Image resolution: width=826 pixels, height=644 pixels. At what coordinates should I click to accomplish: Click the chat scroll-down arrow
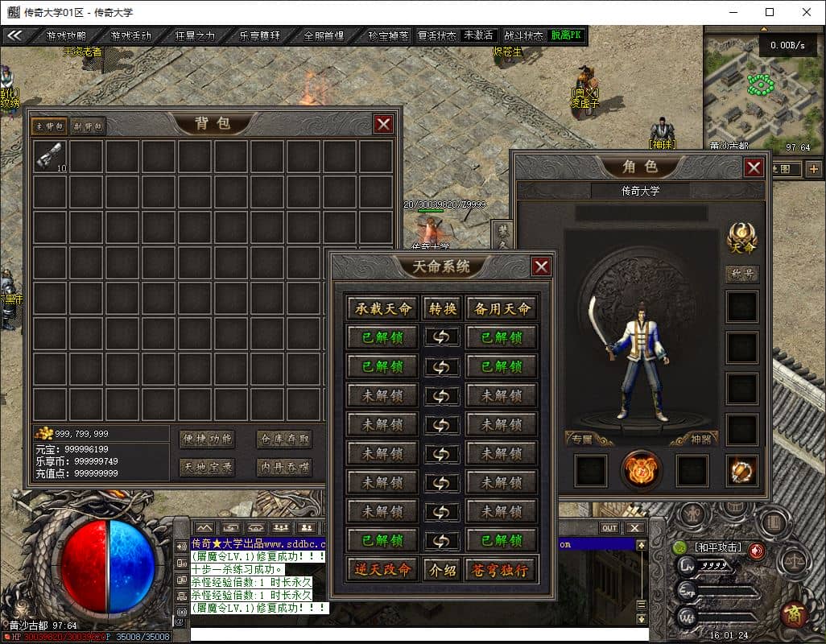click(641, 619)
